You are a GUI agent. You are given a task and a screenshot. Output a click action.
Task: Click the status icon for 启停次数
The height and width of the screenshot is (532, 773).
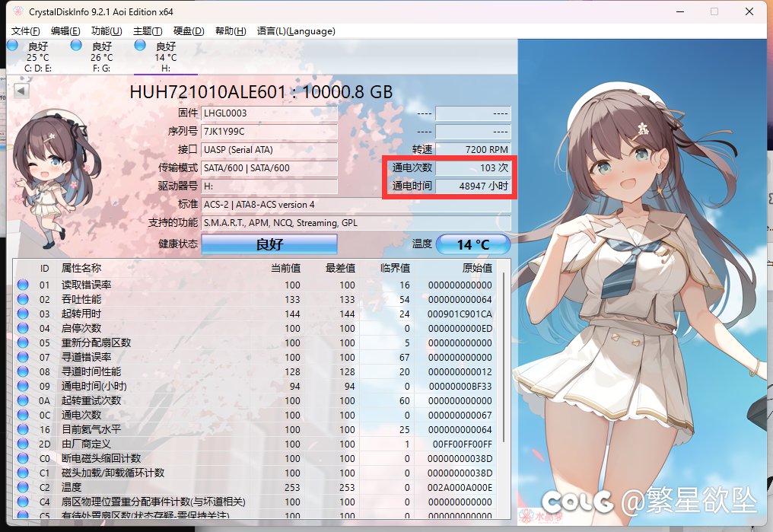(x=23, y=328)
